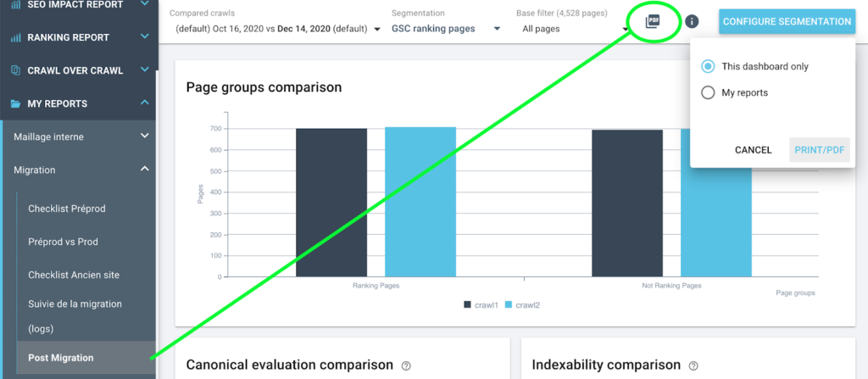
Task: Click the Crawl Over Crawl icon
Action: (15, 70)
